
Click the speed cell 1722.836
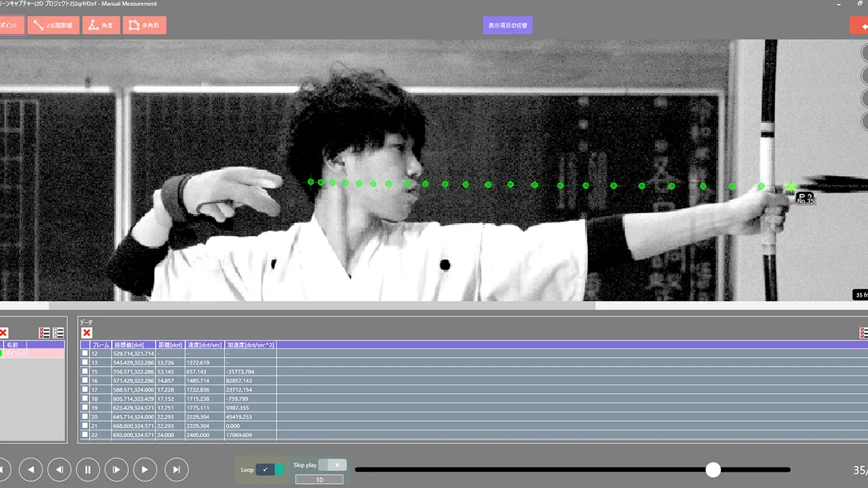(x=205, y=390)
